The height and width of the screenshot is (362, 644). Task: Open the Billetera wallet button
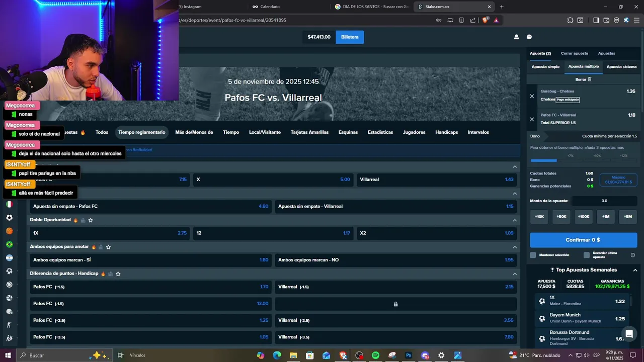350,37
